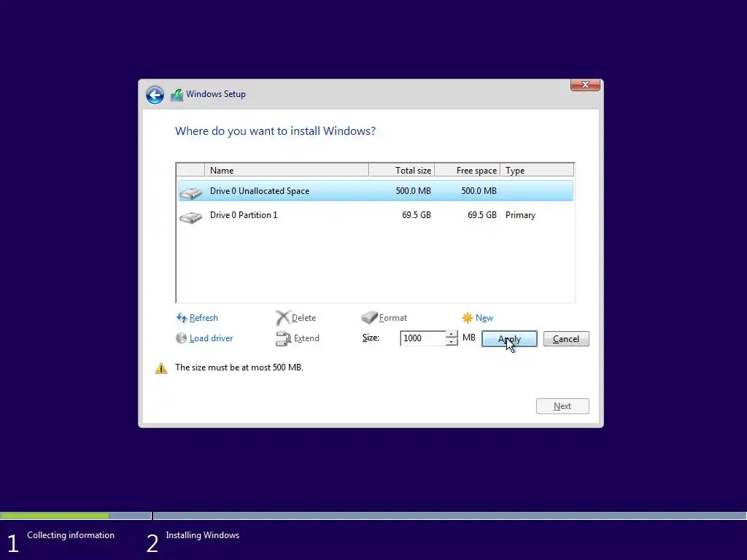
Task: Click the Next button
Action: [x=562, y=406]
